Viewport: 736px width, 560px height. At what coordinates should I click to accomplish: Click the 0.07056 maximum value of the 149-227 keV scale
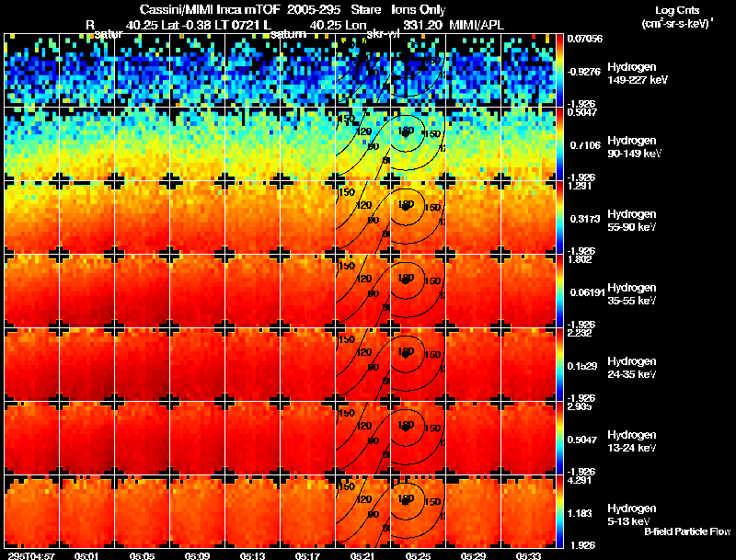point(584,39)
